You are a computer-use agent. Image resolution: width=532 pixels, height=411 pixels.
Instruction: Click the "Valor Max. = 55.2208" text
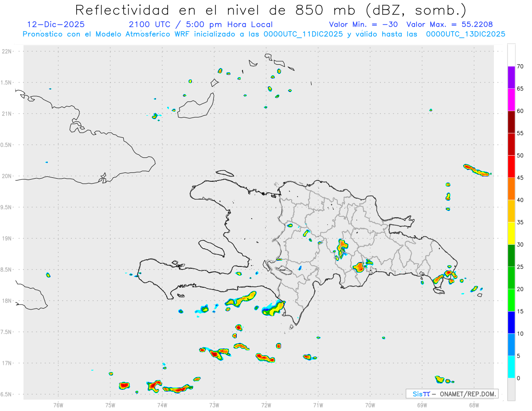450,24
